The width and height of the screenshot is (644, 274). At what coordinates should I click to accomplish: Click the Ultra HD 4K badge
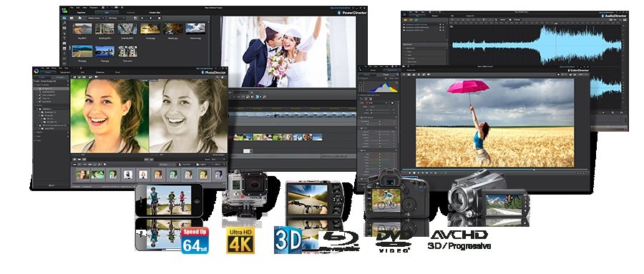(x=240, y=240)
